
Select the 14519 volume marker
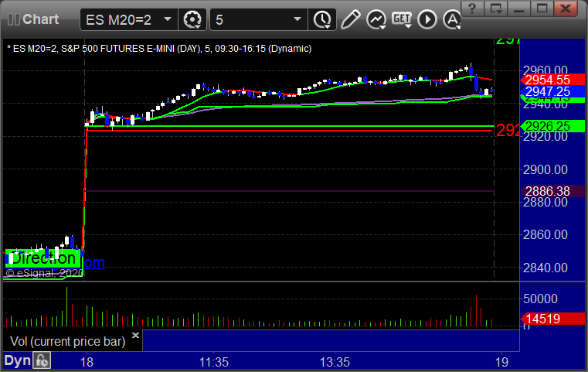pos(552,319)
